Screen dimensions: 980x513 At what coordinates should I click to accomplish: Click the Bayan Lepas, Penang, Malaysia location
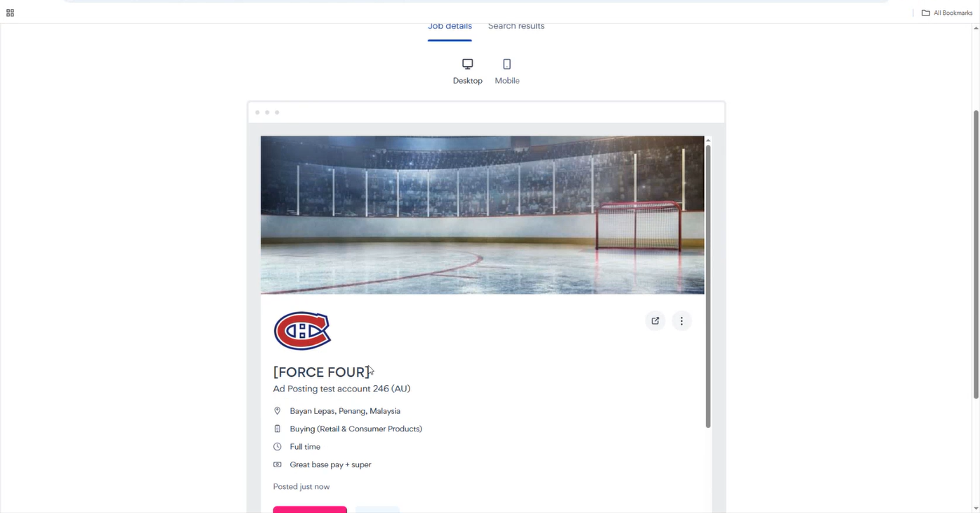(x=345, y=411)
